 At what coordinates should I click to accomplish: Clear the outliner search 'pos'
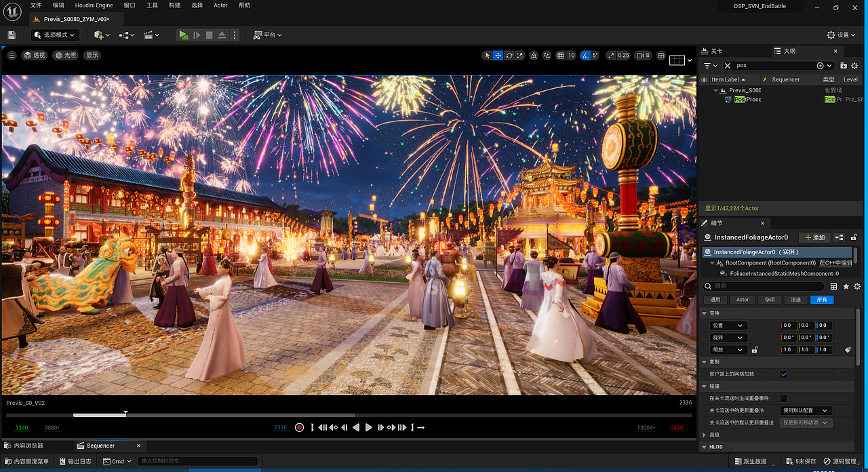pos(728,66)
